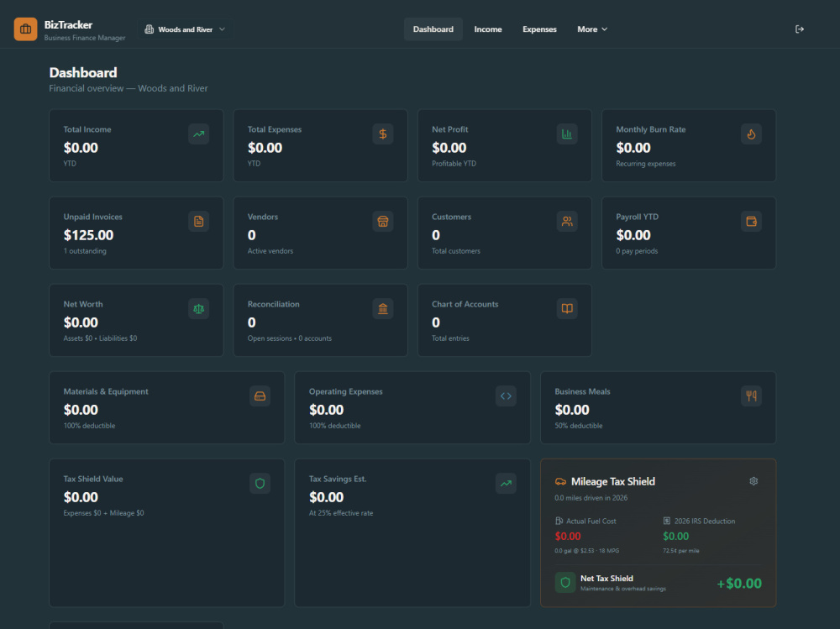Click the Payroll YTD wallet icon
This screenshot has height=629, width=840.
751,221
